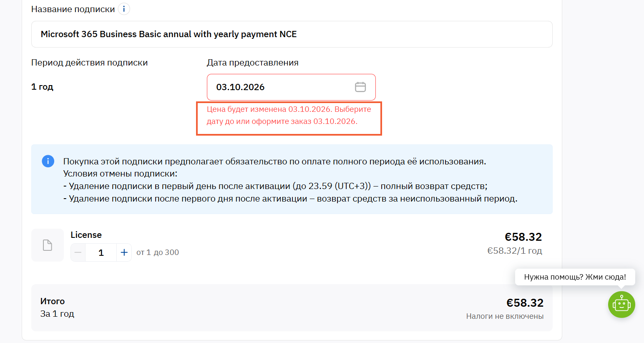Click the license quantity field showing 1
This screenshot has width=644, height=343.
point(101,252)
